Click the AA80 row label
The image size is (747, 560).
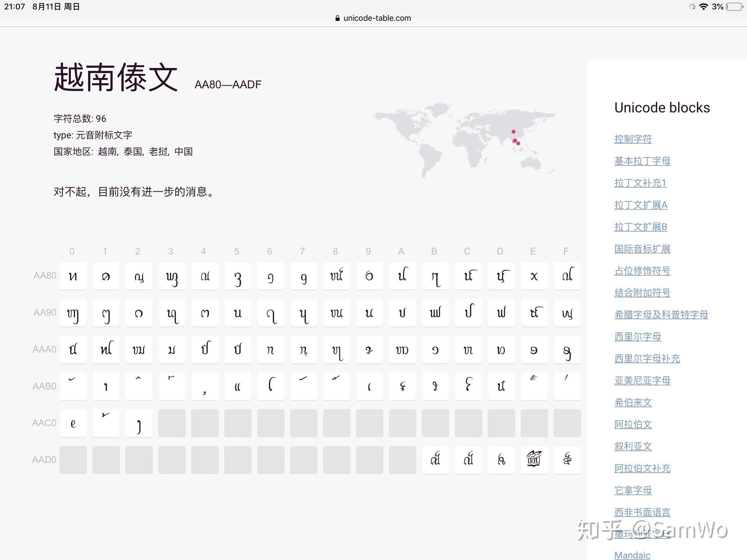point(45,275)
